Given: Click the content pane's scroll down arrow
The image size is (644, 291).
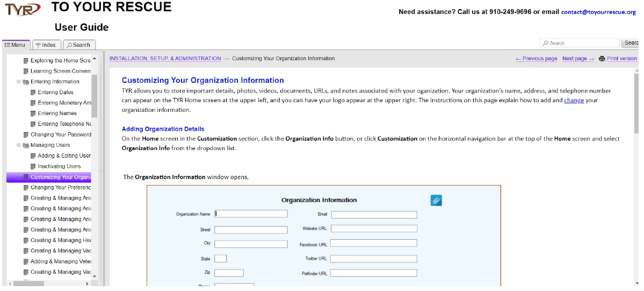Looking at the screenshot, I should (x=636, y=283).
